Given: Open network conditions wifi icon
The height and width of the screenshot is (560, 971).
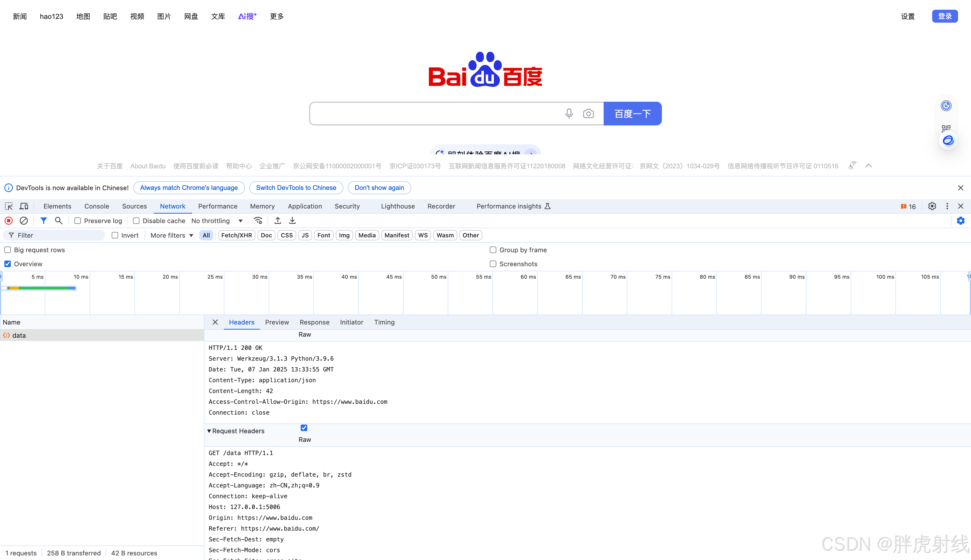Looking at the screenshot, I should pos(258,221).
